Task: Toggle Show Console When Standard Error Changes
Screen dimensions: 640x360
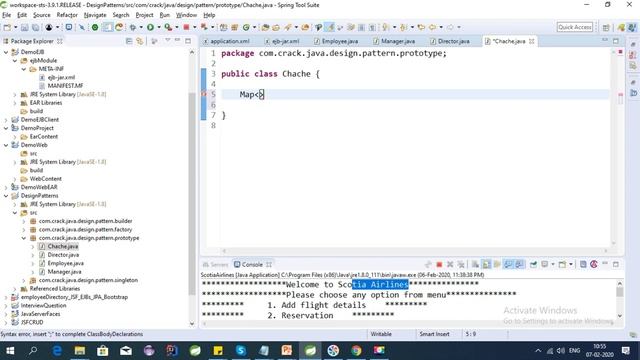Action: 519,264
